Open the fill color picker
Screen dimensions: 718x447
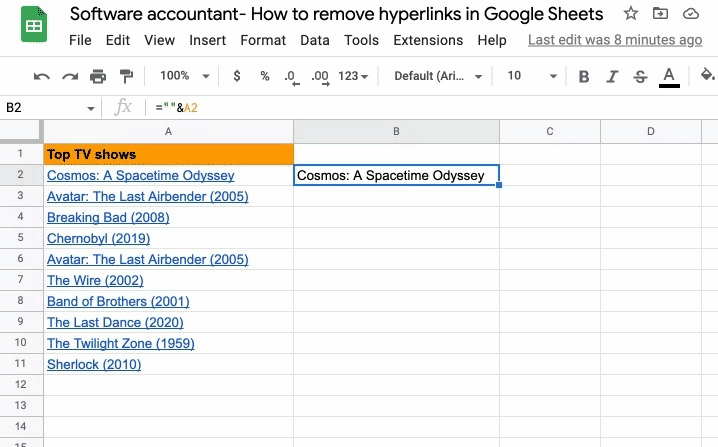[708, 75]
